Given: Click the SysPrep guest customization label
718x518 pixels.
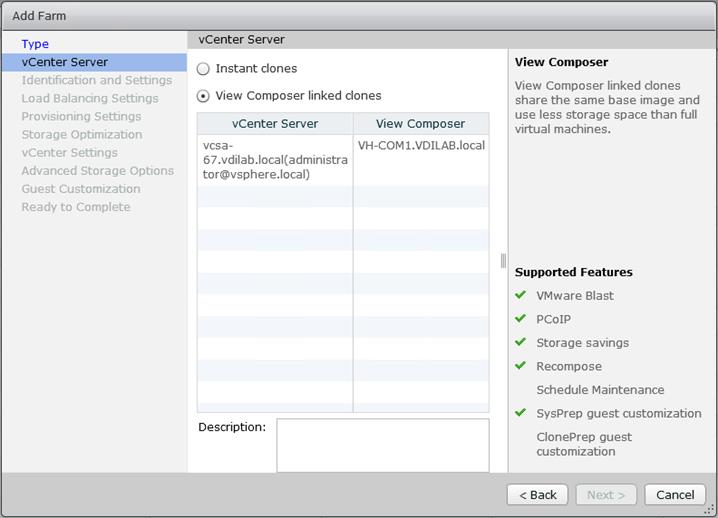Looking at the screenshot, I should point(619,414).
